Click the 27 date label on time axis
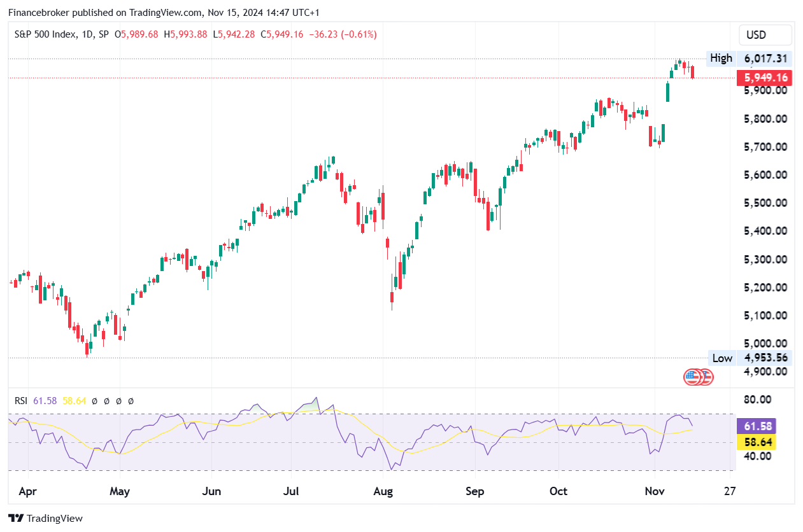This screenshot has height=532, width=803. [x=730, y=491]
